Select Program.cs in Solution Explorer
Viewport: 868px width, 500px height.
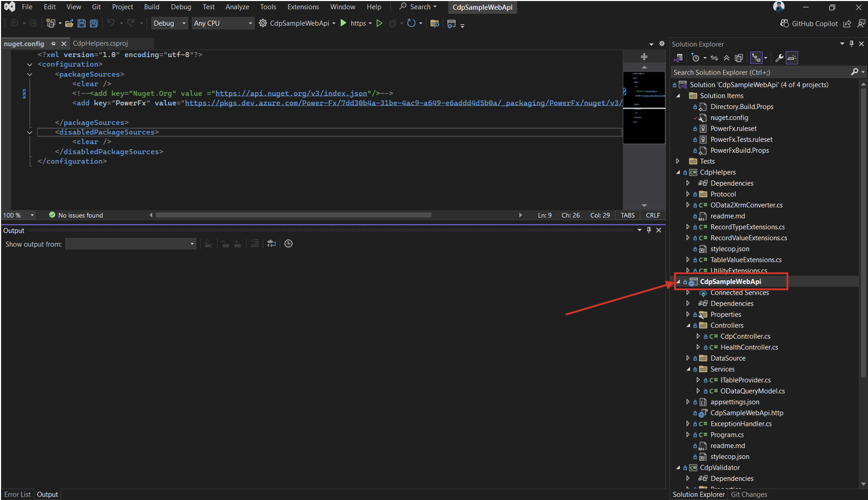coord(727,435)
